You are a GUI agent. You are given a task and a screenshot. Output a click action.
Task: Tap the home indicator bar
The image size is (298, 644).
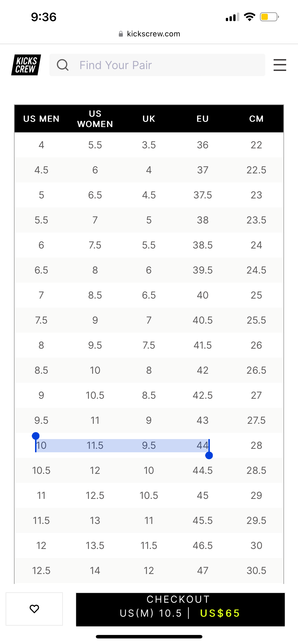click(149, 637)
